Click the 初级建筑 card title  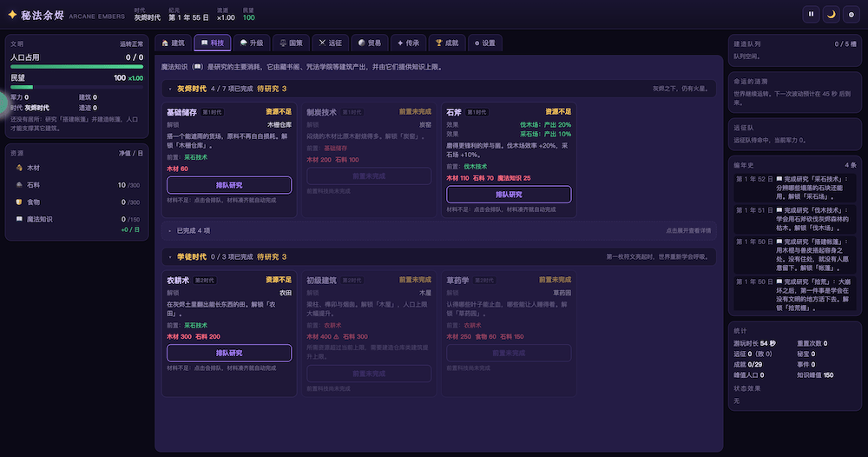(x=322, y=281)
